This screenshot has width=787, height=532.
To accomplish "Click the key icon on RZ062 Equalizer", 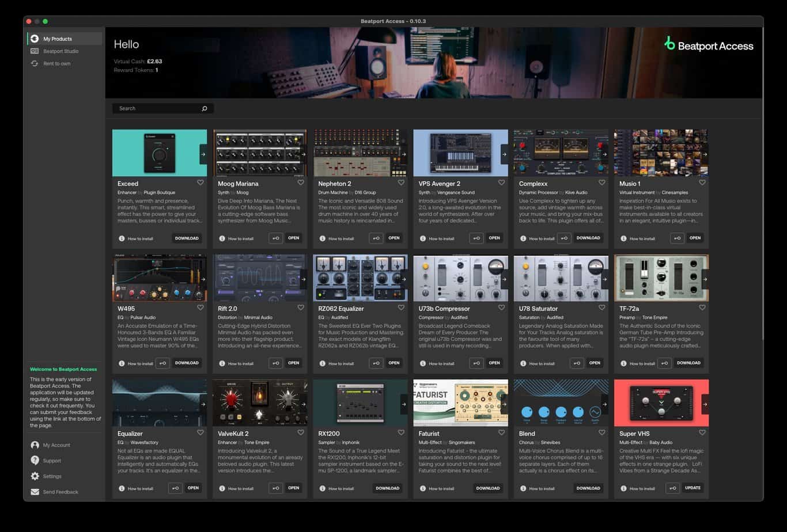I will [376, 363].
